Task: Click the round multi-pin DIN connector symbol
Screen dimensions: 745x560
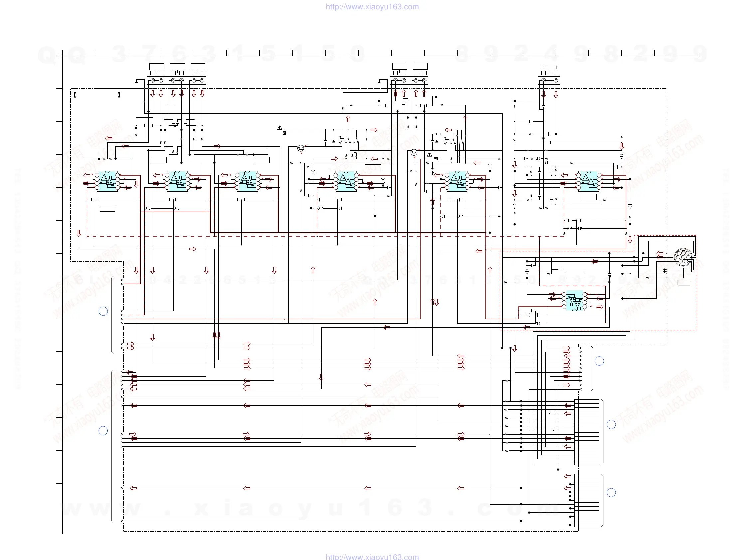Action: [683, 257]
